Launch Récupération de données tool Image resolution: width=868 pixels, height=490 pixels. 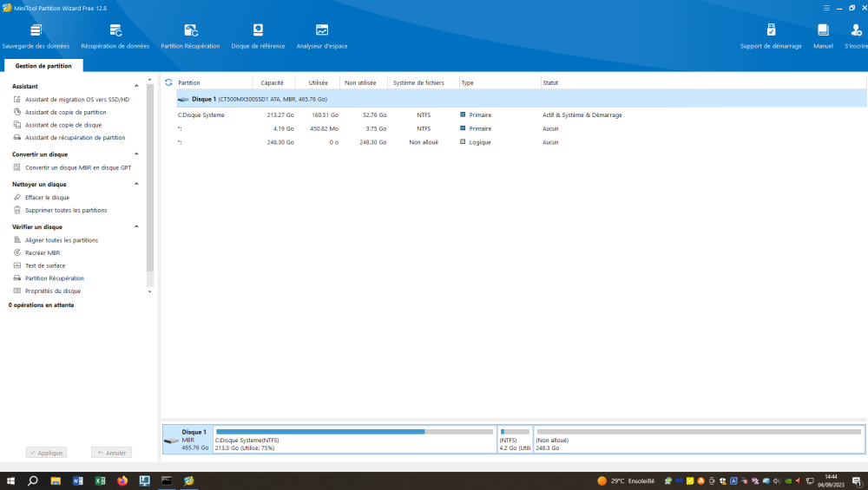[115, 36]
